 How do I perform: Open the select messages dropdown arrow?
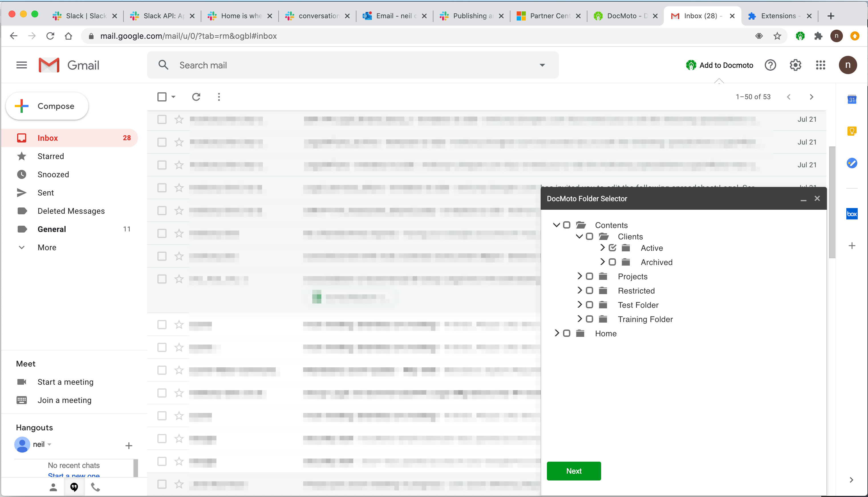pos(173,97)
